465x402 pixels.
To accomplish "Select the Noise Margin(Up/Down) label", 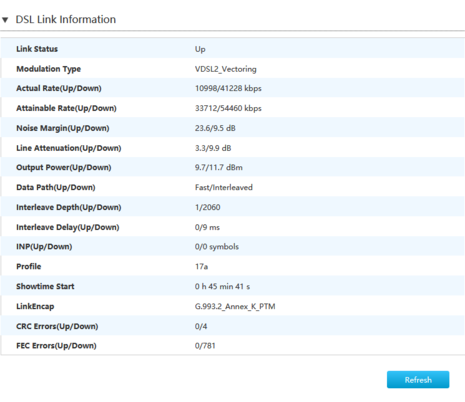I will tap(63, 128).
